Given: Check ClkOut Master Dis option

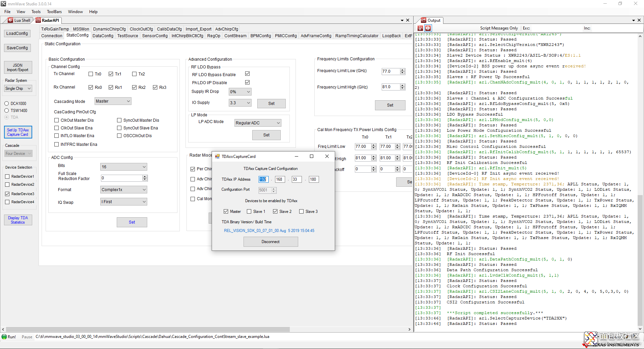Looking at the screenshot, I should tap(56, 120).
